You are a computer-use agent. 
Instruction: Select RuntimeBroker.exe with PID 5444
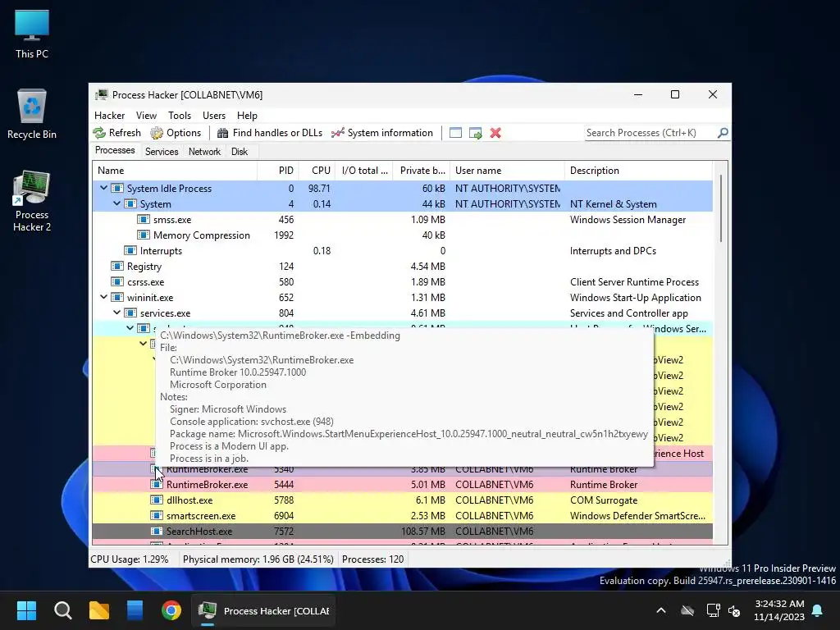pos(402,484)
